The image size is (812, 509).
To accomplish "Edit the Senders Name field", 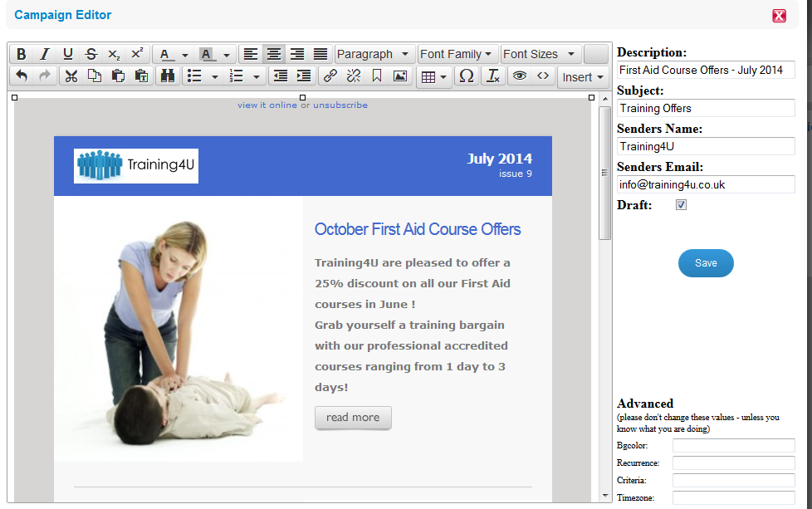I will pos(706,146).
